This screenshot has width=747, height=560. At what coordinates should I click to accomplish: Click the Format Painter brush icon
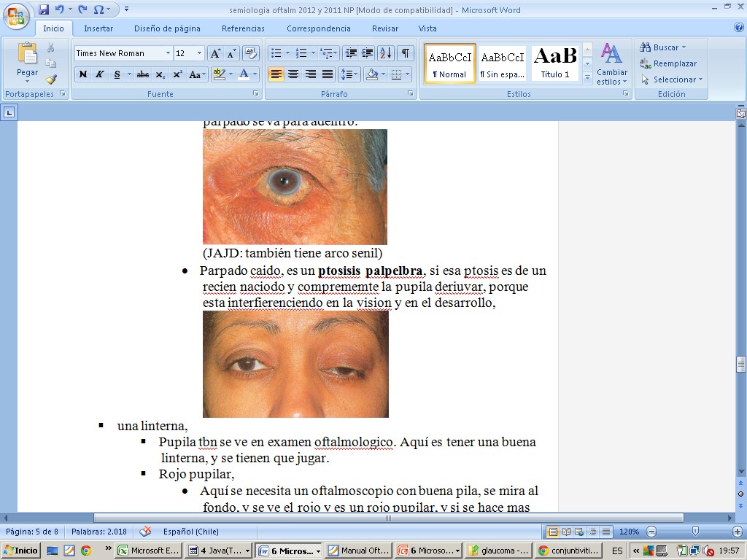pos(51,79)
